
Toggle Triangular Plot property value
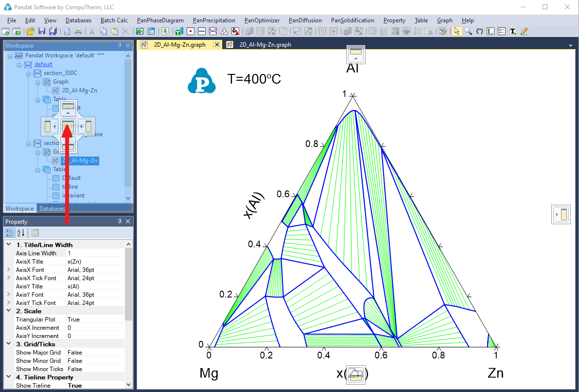point(95,319)
